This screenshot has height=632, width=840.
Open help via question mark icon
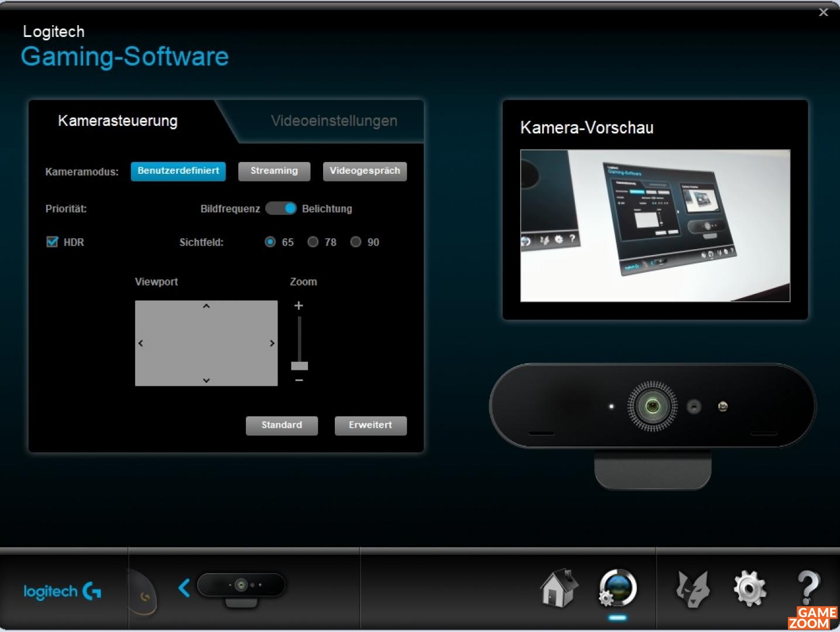(x=808, y=588)
